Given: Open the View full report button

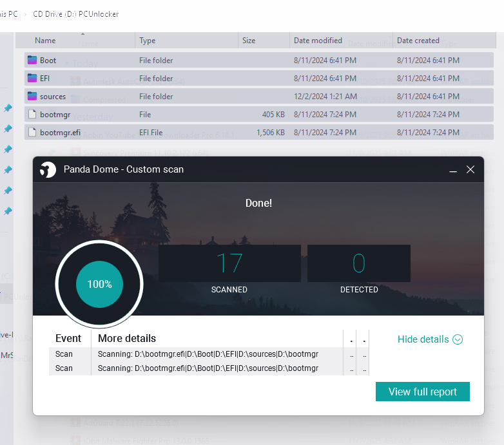Looking at the screenshot, I should [x=423, y=392].
